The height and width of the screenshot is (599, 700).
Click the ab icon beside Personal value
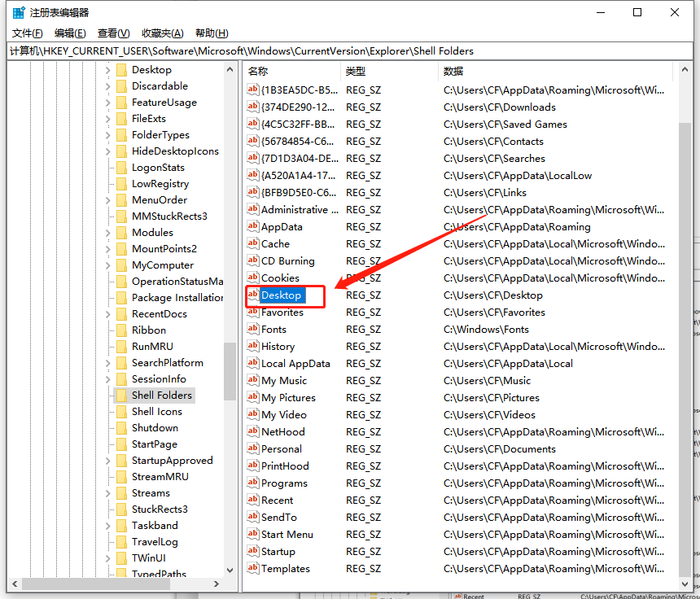(x=252, y=448)
